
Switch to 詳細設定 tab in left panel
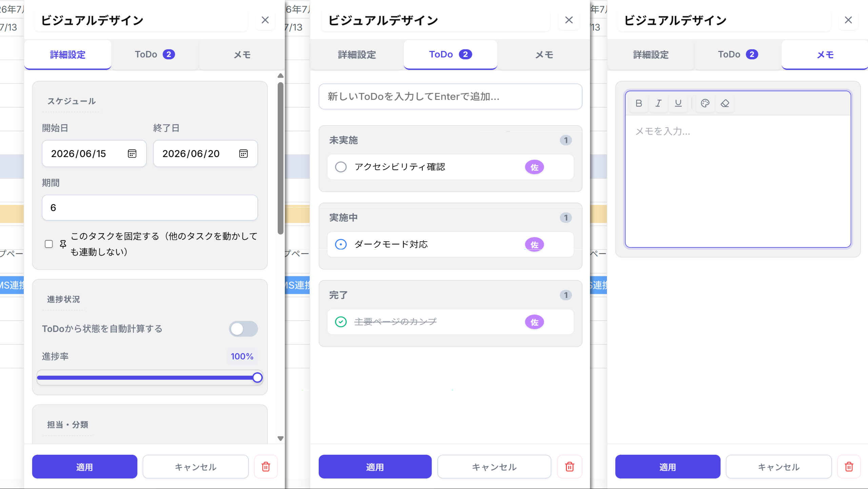pyautogui.click(x=68, y=55)
